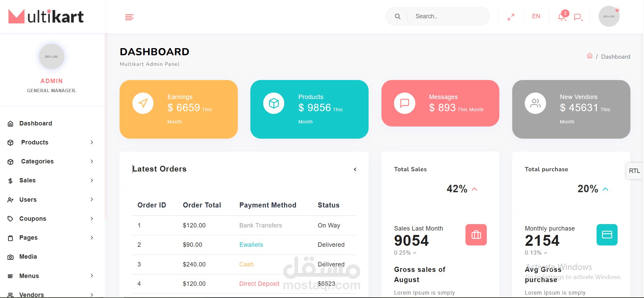Click the $240.00 order total cell
Viewport: 644px width, 298px height.
click(194, 264)
